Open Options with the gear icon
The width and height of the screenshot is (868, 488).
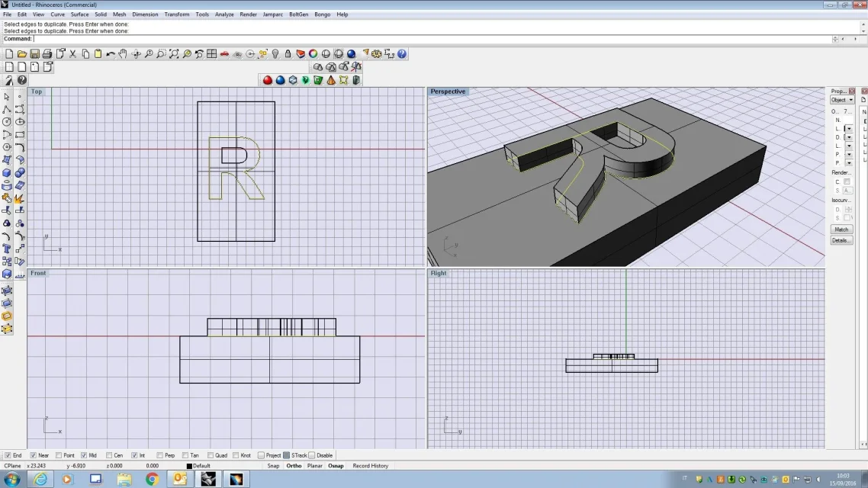pos(377,54)
